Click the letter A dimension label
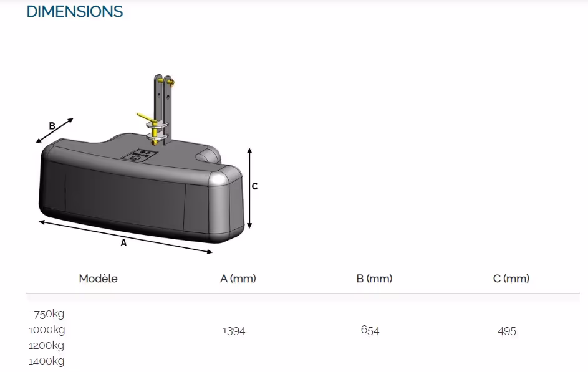588x372 pixels. 123,244
